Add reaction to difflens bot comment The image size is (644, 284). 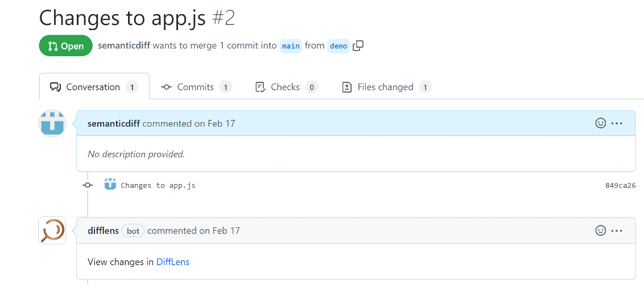[600, 231]
